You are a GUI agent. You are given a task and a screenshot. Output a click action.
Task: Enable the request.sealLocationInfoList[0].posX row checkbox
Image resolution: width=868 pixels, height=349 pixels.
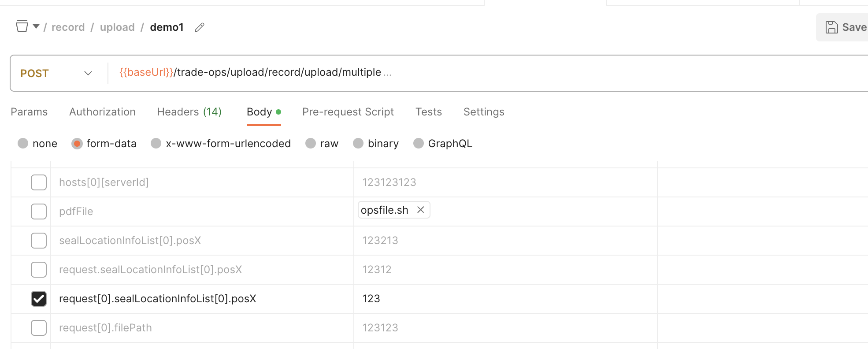(39, 270)
